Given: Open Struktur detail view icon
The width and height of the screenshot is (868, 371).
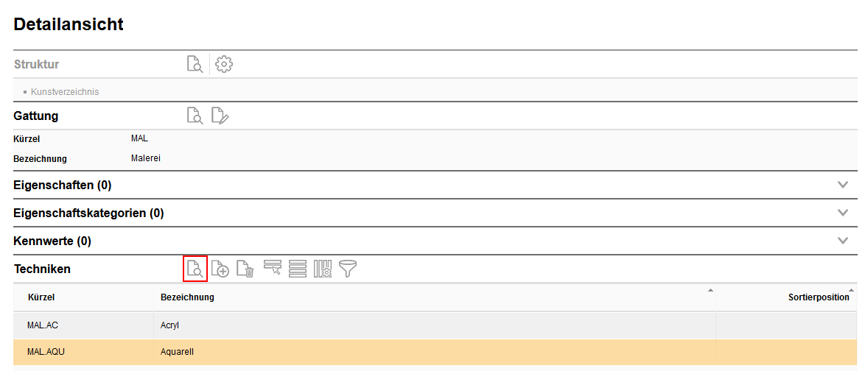Looking at the screenshot, I should 195,65.
